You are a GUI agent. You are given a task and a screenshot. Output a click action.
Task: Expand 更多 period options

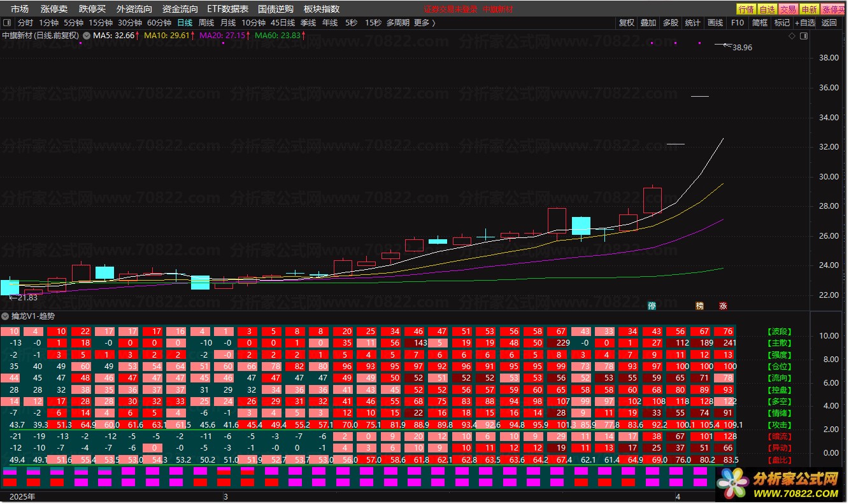pos(425,23)
